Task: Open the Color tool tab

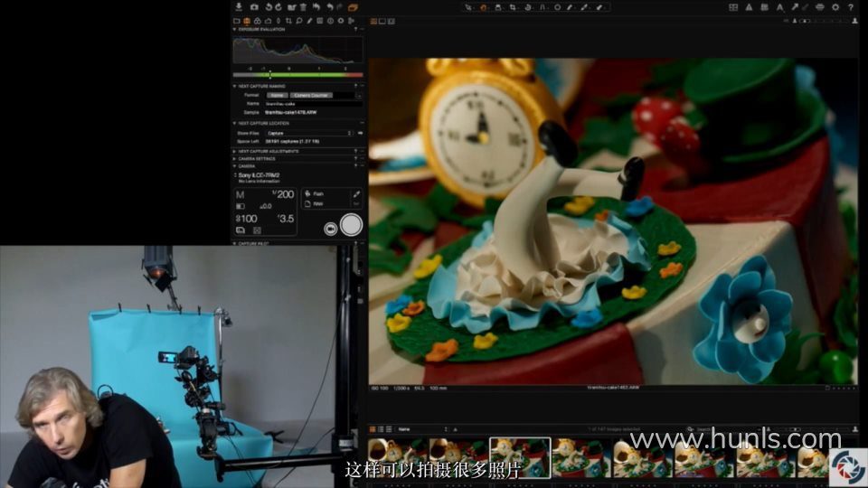Action: [258, 21]
